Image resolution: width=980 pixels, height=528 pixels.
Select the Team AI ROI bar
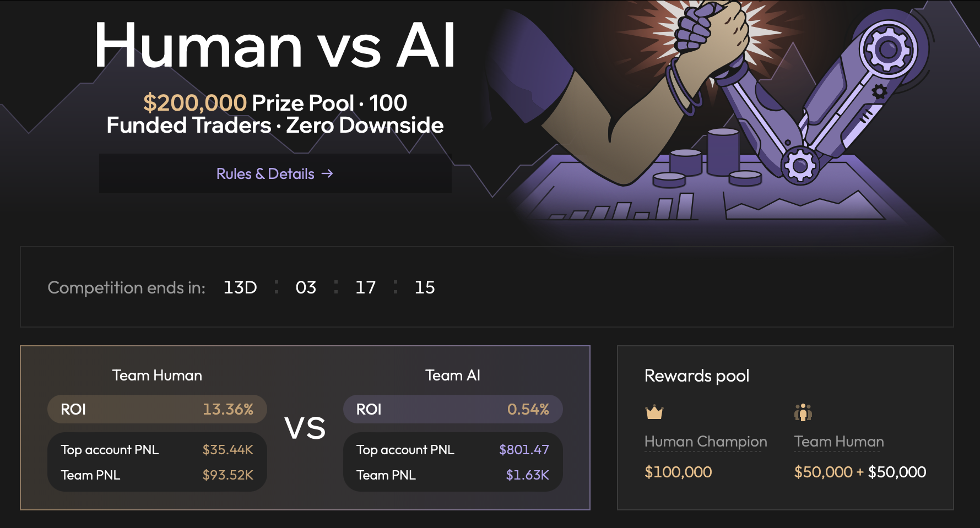(x=453, y=409)
